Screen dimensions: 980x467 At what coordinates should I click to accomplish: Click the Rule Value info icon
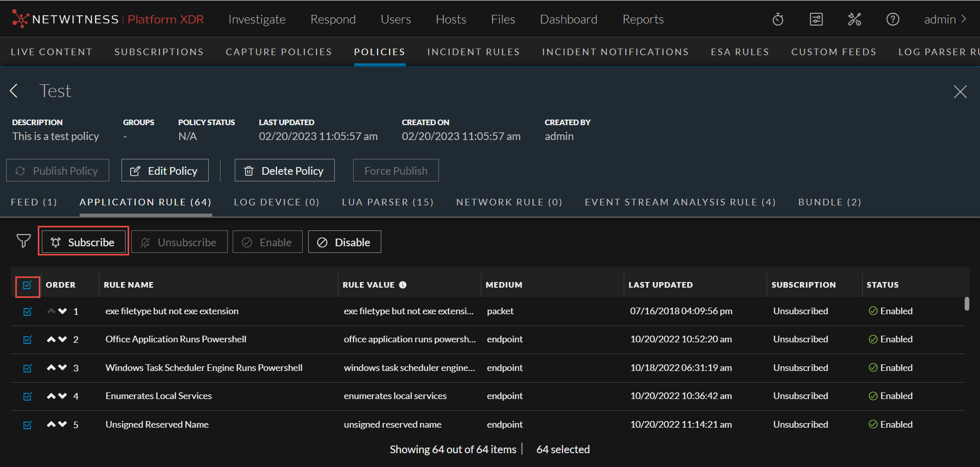pos(403,285)
